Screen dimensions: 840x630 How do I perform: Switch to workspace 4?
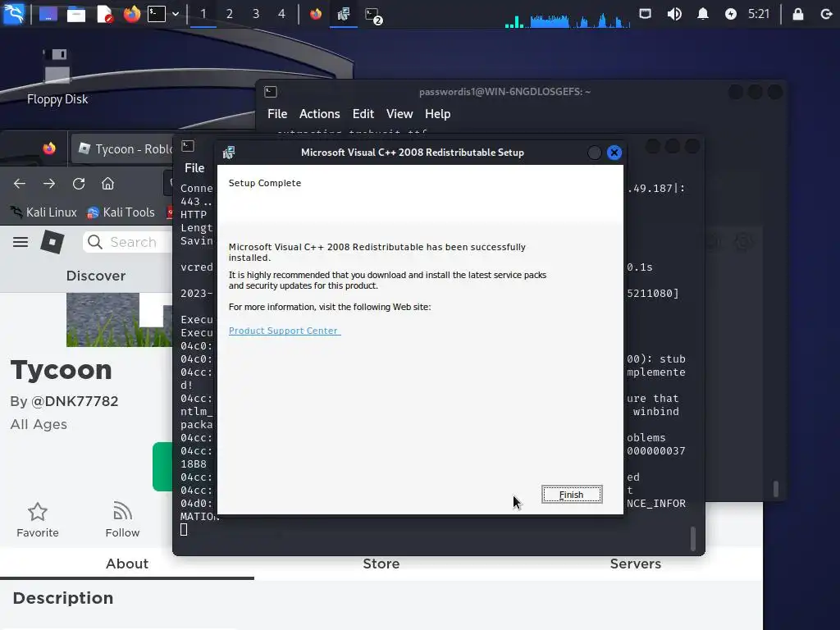[282, 14]
